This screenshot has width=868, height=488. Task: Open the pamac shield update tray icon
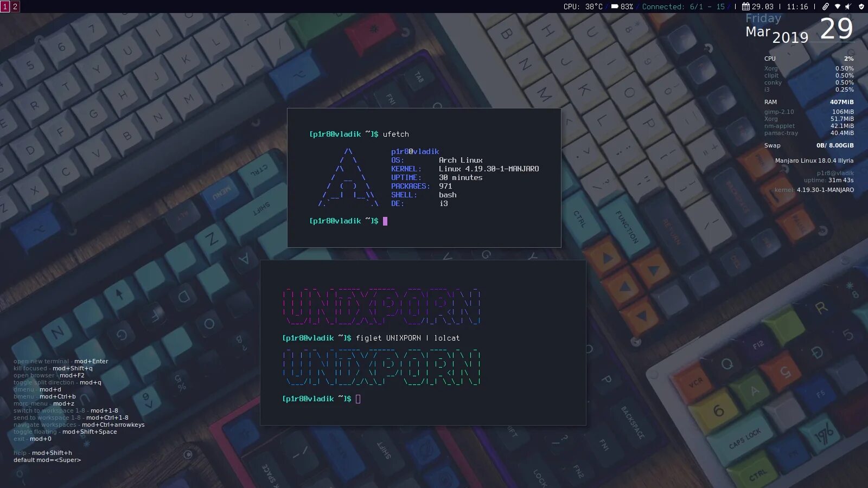tap(861, 7)
